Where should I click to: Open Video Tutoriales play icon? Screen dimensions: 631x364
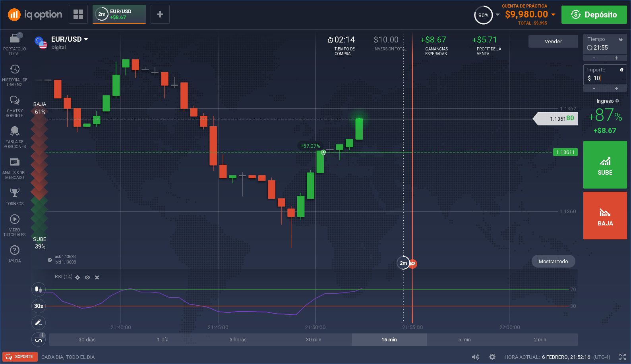15,219
